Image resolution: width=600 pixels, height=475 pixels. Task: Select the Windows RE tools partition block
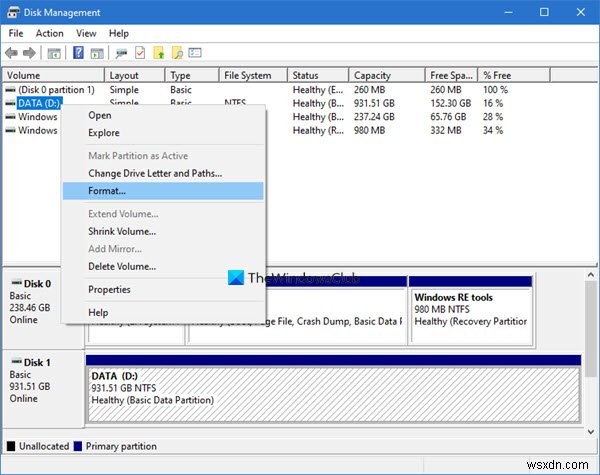(x=471, y=310)
